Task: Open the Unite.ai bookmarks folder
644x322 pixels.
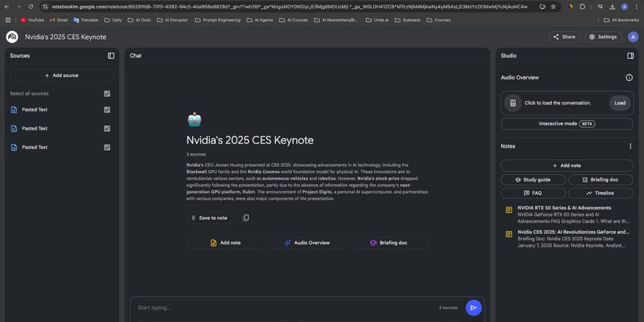Action: [377, 20]
